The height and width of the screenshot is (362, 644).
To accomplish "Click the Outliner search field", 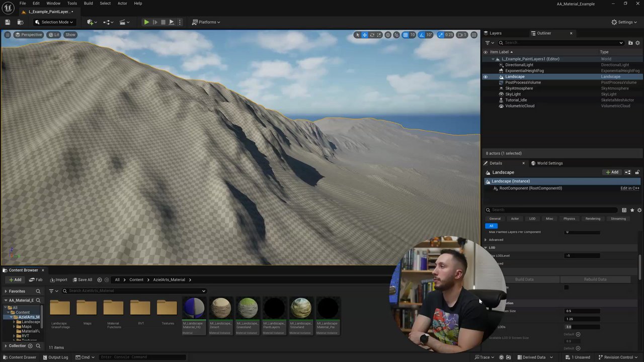I will (561, 43).
